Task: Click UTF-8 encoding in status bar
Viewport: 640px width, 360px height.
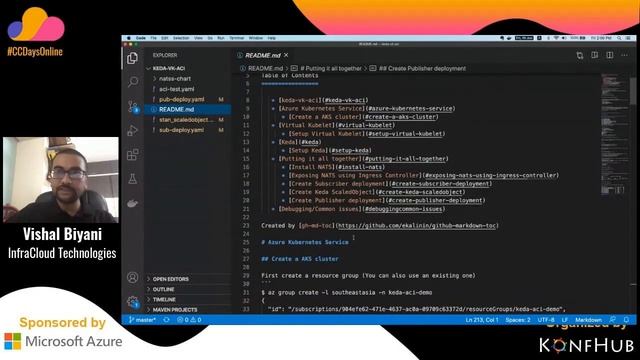Action: [x=546, y=320]
